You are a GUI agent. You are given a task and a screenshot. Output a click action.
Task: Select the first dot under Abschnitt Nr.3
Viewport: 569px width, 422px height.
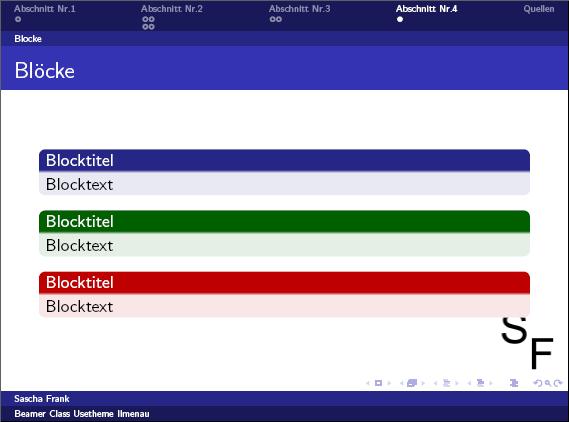click(x=273, y=20)
